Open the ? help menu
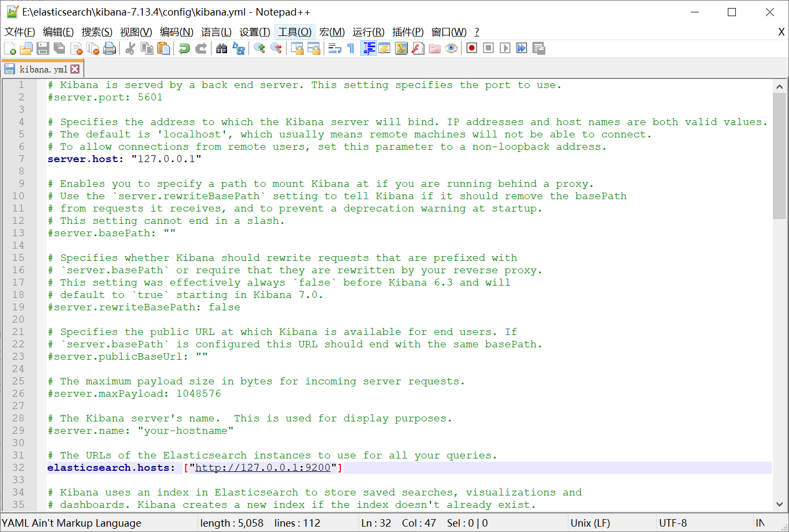The width and height of the screenshot is (789, 532). pos(477,32)
